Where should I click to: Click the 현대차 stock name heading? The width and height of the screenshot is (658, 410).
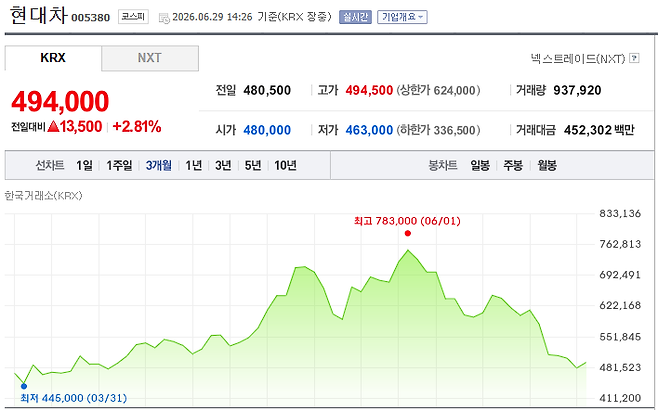[38, 16]
